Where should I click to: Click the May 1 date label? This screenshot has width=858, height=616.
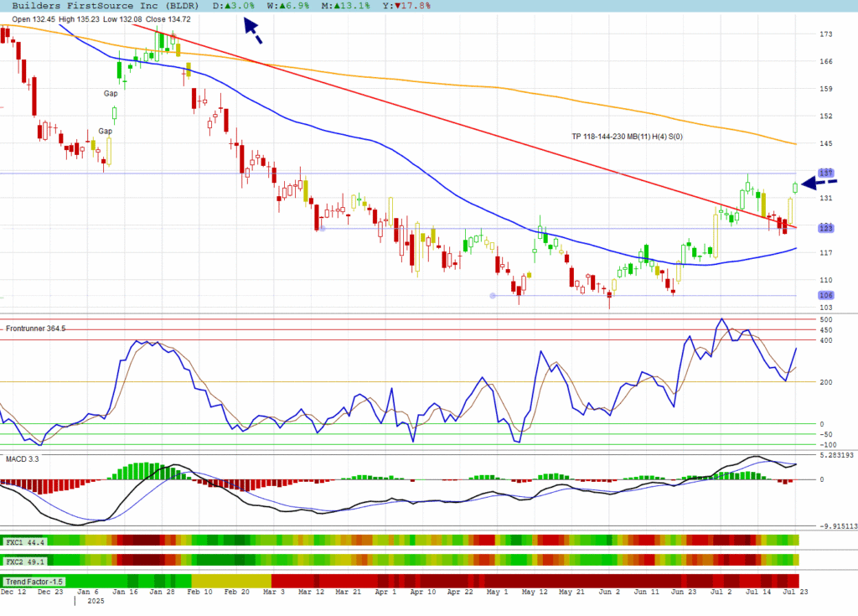coord(498,592)
